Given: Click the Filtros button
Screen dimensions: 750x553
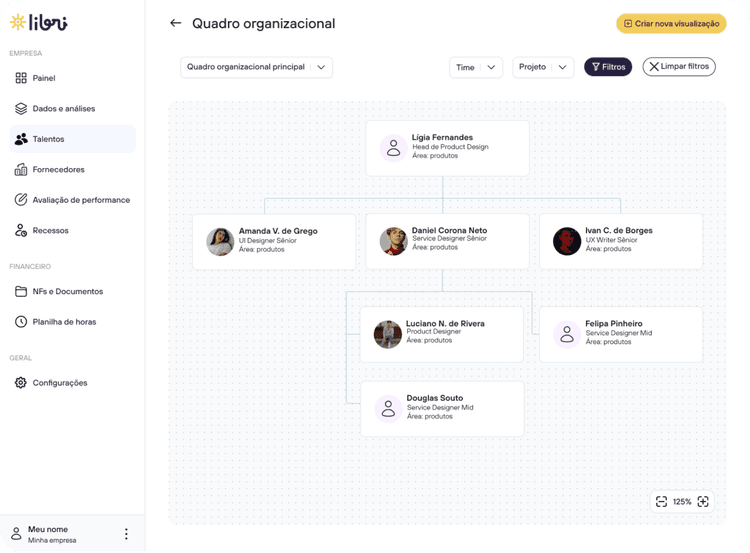Looking at the screenshot, I should click(608, 67).
